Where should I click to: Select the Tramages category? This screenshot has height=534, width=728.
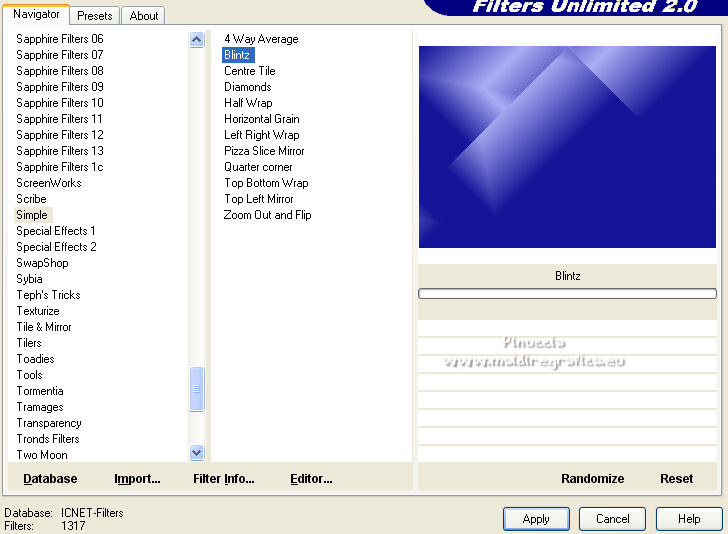point(40,407)
